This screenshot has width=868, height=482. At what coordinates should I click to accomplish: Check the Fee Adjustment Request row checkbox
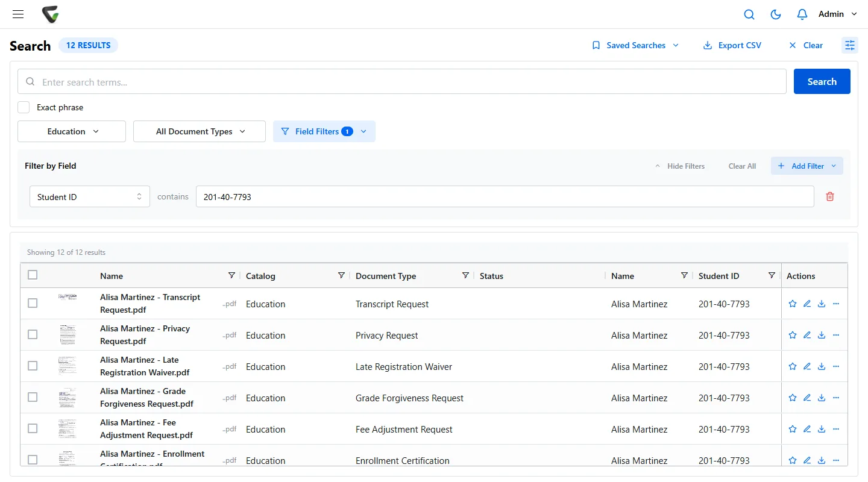[33, 428]
